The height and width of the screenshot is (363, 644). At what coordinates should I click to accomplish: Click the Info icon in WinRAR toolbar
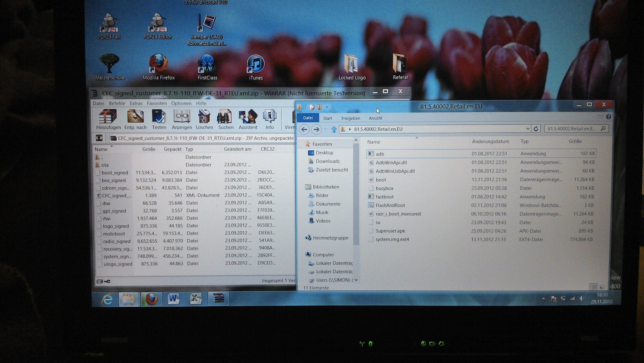[270, 120]
